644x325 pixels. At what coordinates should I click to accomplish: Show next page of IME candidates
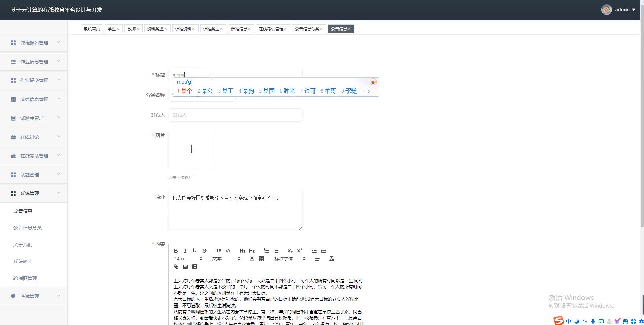(369, 91)
